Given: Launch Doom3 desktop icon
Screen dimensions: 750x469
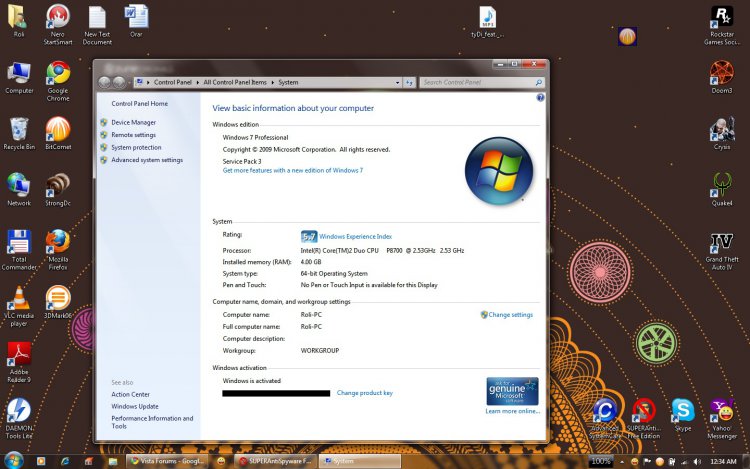Looking at the screenshot, I should click(x=722, y=76).
